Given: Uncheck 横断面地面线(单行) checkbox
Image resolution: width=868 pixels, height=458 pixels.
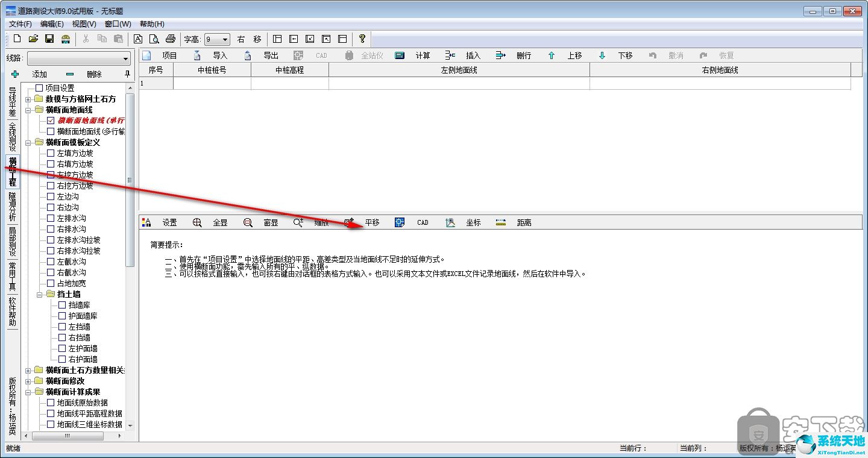Looking at the screenshot, I should point(51,121).
